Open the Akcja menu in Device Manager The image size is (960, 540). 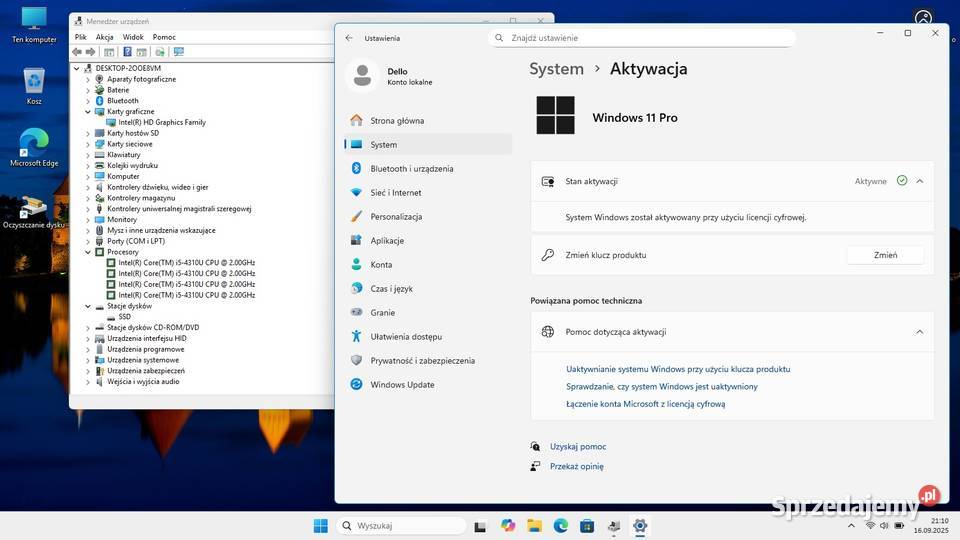click(104, 37)
